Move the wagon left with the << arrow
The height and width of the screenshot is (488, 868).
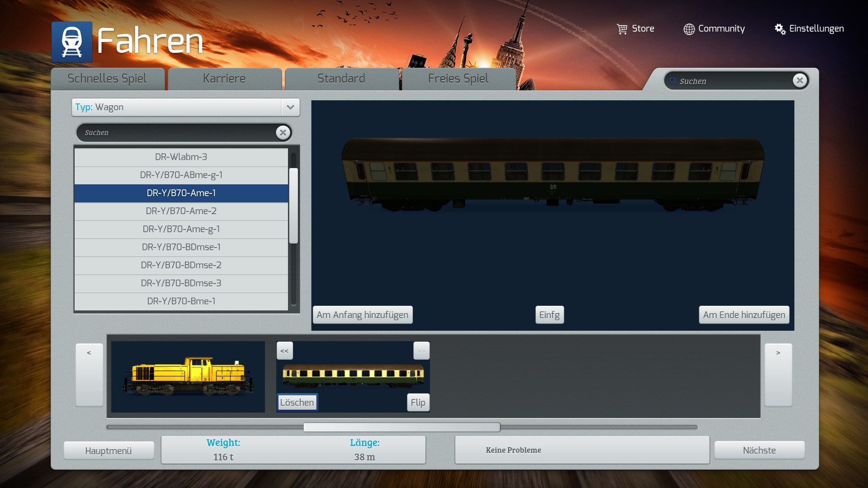284,351
